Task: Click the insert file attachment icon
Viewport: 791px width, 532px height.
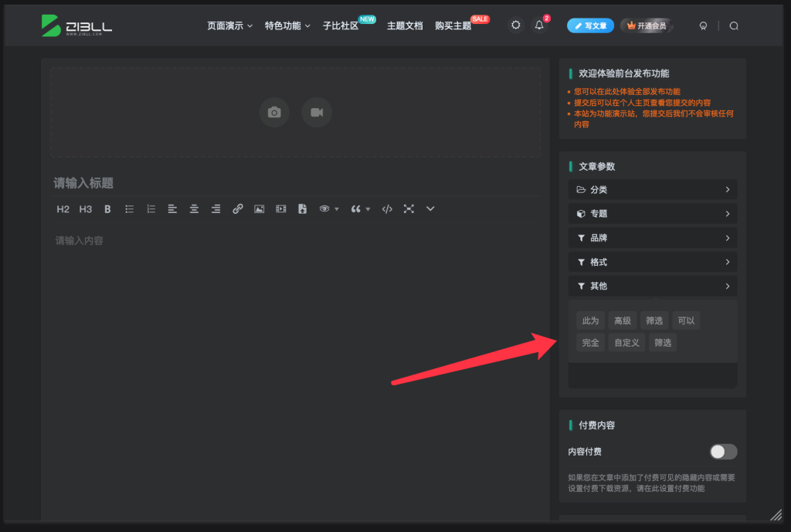Action: click(x=302, y=208)
